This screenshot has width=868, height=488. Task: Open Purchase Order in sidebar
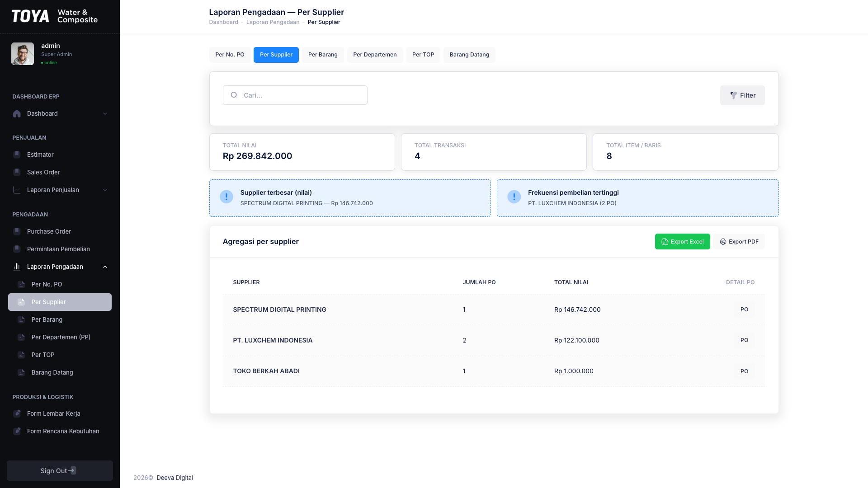pyautogui.click(x=60, y=231)
